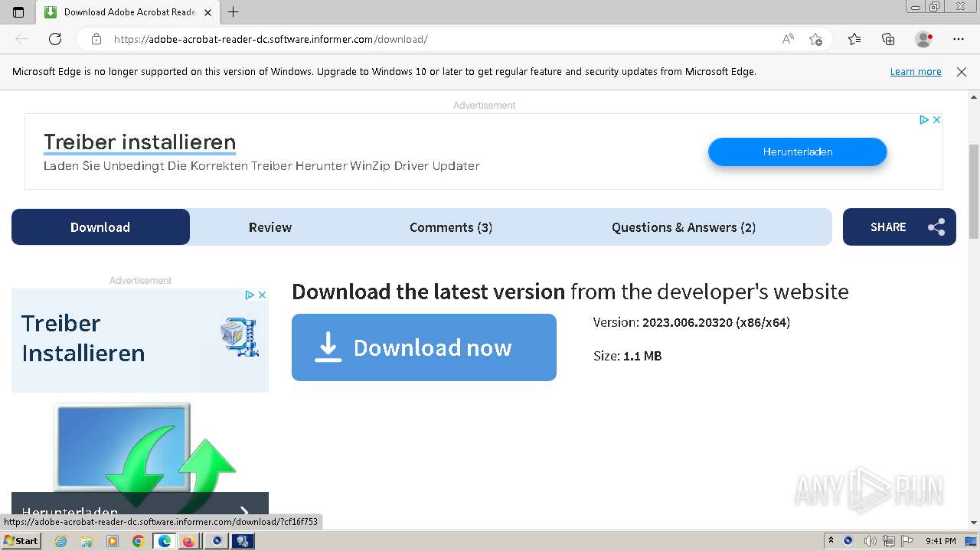The width and height of the screenshot is (980, 551).
Task: Show hidden system tray icons
Action: click(831, 540)
